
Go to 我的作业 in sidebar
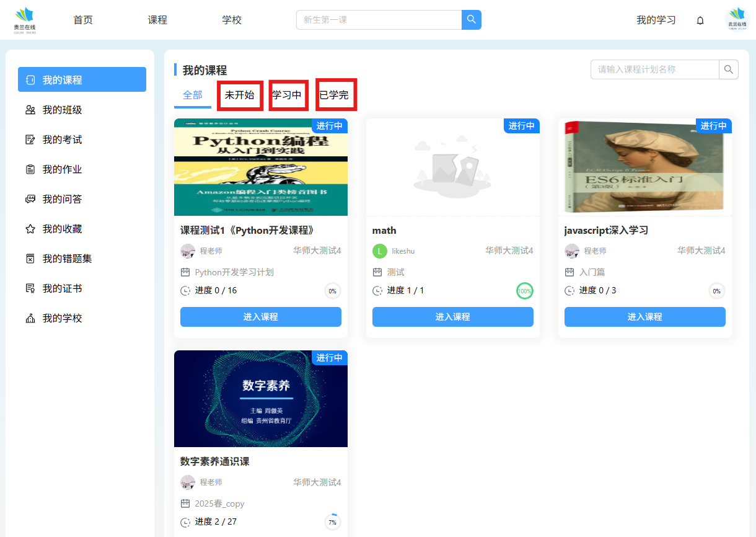[x=62, y=169]
